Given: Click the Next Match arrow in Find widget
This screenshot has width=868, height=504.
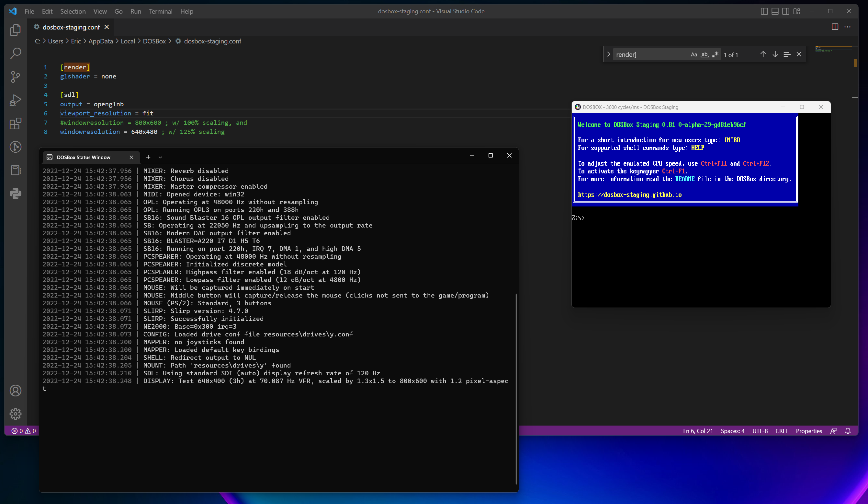Looking at the screenshot, I should [775, 54].
